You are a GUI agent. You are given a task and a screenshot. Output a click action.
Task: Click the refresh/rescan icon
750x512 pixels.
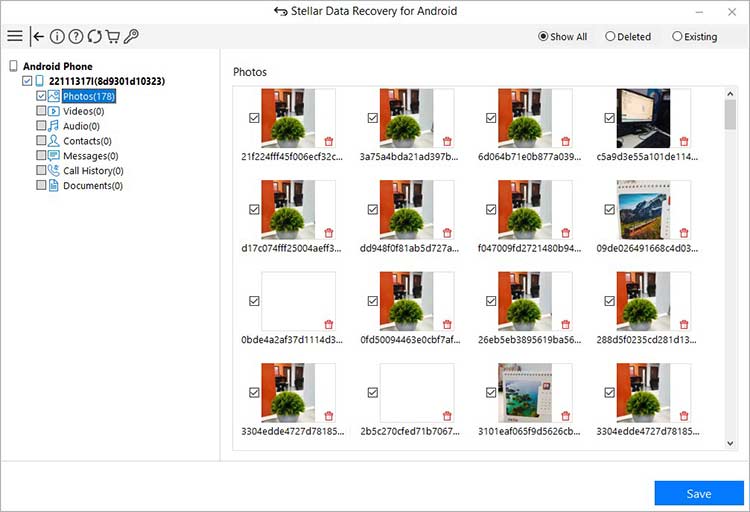coord(94,36)
